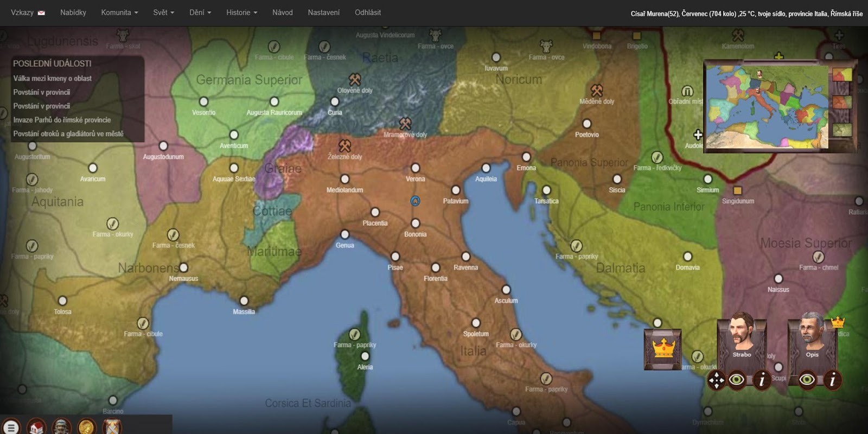
Task: Toggle the eye icon under Opis
Action: (807, 379)
